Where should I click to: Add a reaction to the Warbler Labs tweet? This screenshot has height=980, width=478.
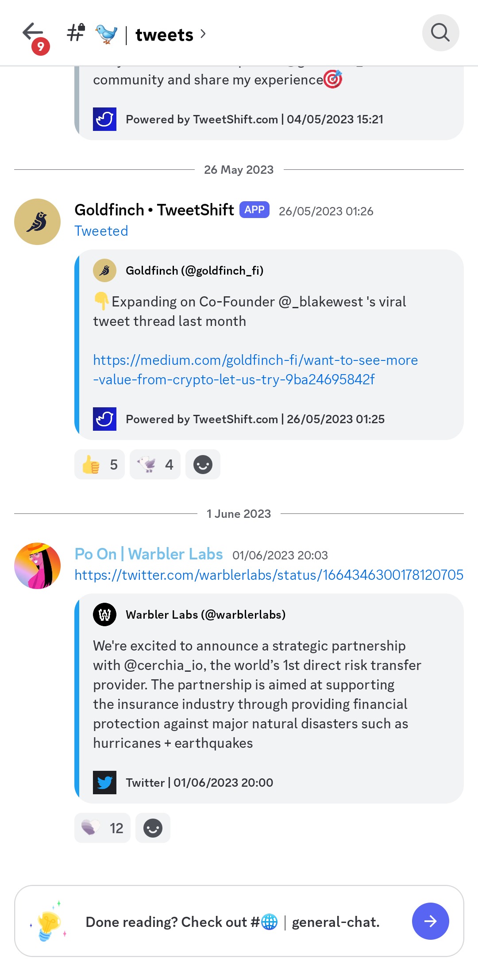153,828
